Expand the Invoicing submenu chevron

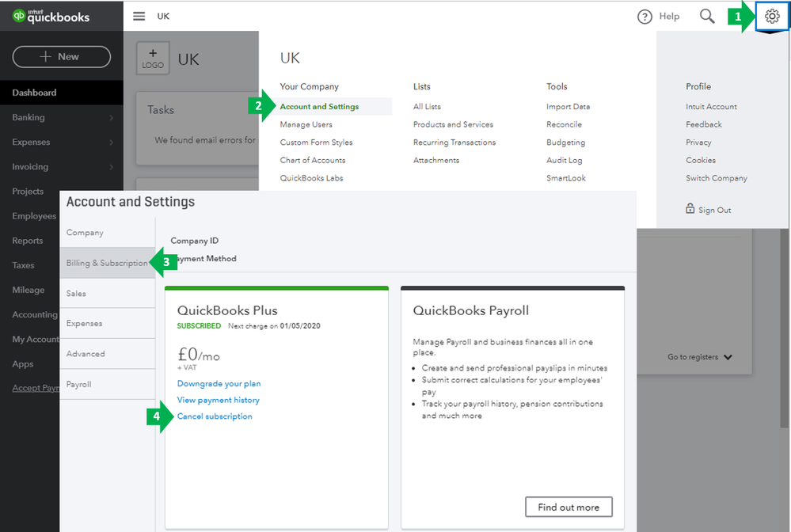coord(111,167)
